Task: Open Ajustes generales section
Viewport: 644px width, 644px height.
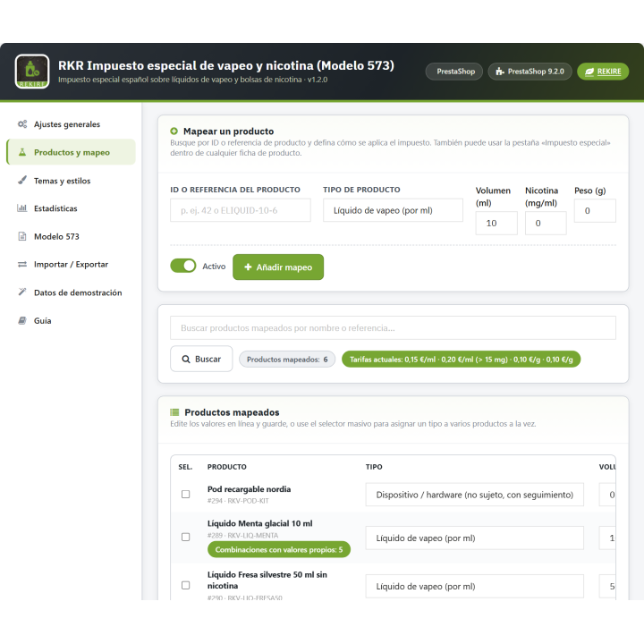Action: 72,124
